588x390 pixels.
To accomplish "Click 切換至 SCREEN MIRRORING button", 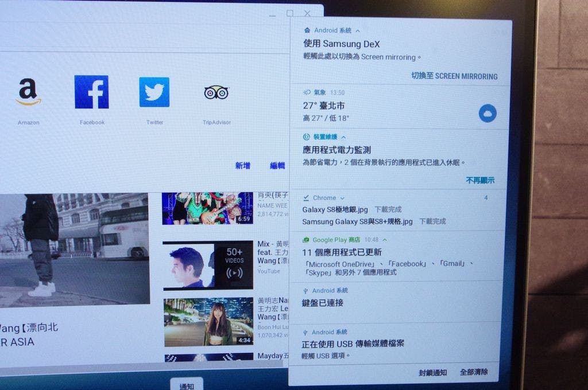I will (455, 76).
